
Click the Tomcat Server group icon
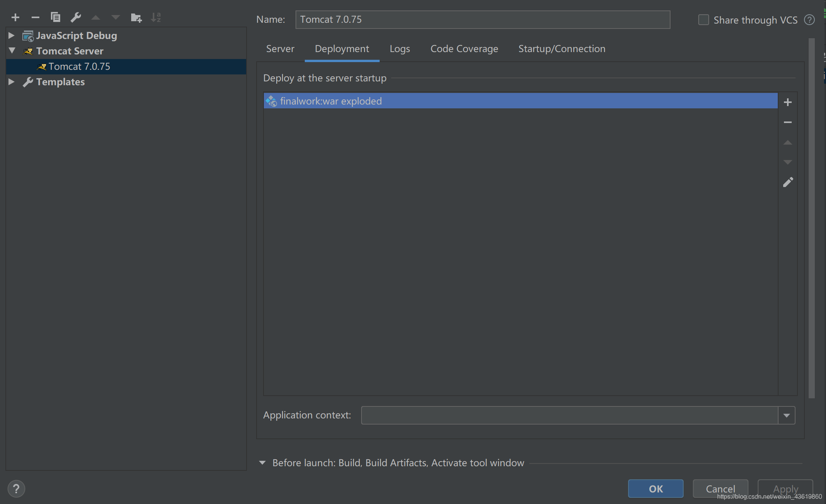pos(28,51)
